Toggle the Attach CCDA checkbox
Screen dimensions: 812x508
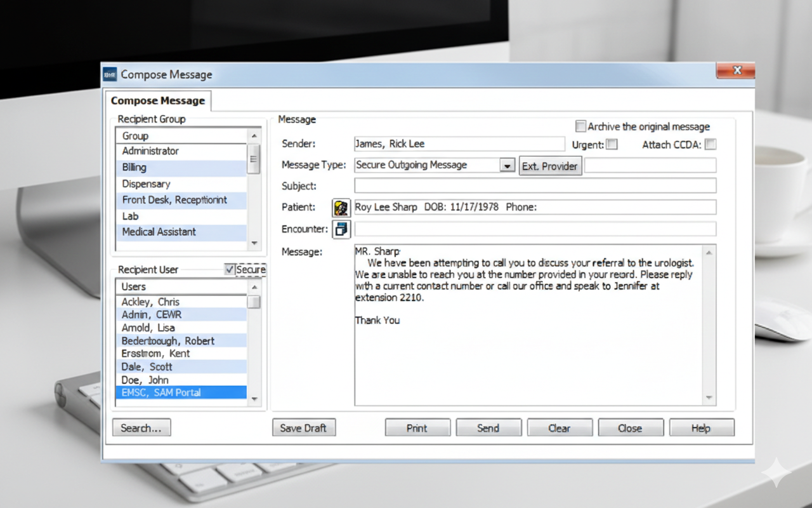coord(710,144)
